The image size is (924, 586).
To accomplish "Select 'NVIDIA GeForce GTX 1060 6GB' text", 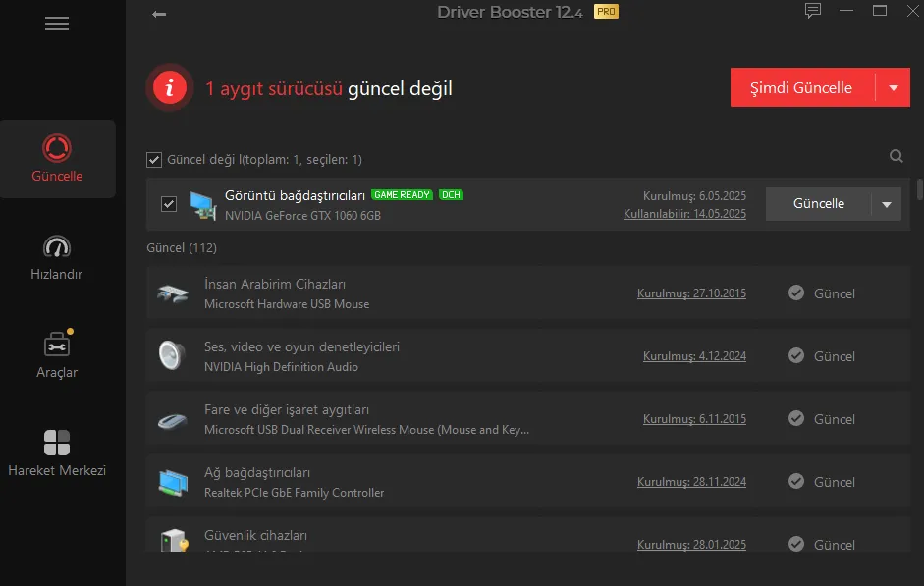I will (x=302, y=216).
